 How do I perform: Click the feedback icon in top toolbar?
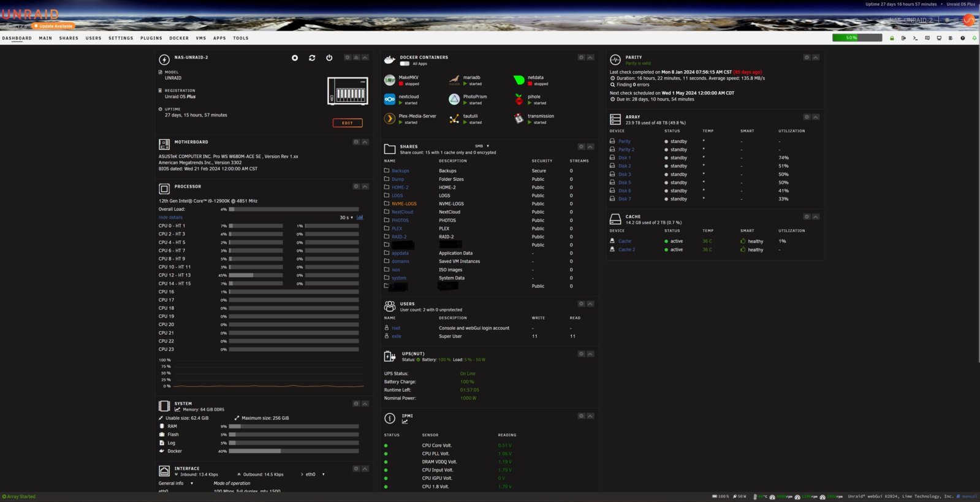click(x=927, y=38)
